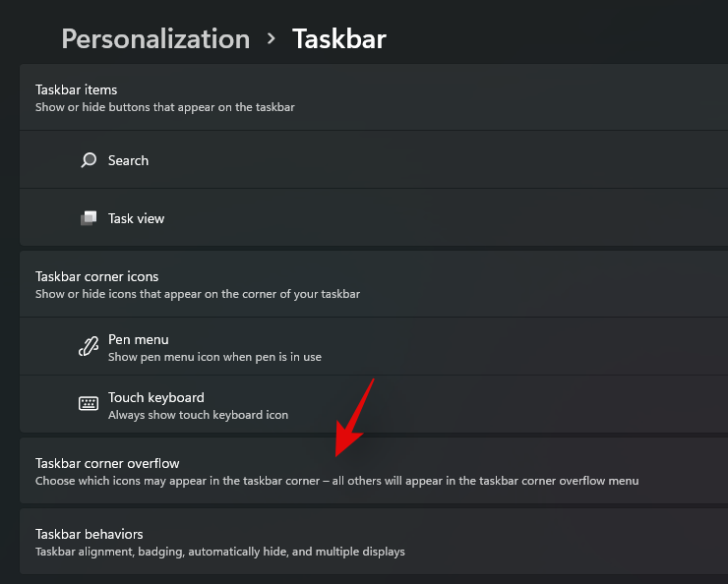The height and width of the screenshot is (584, 728).
Task: Select the Touch keyboard label text
Action: [x=155, y=397]
